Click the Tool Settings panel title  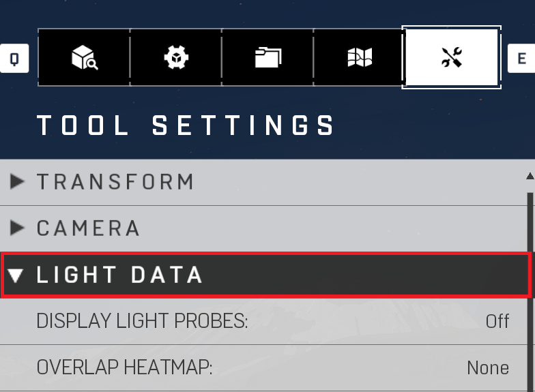pyautogui.click(x=186, y=125)
